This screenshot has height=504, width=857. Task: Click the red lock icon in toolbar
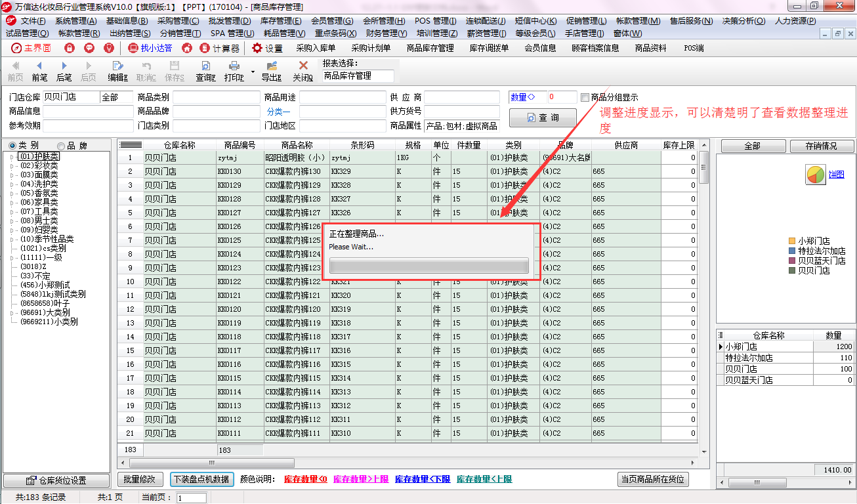click(70, 48)
